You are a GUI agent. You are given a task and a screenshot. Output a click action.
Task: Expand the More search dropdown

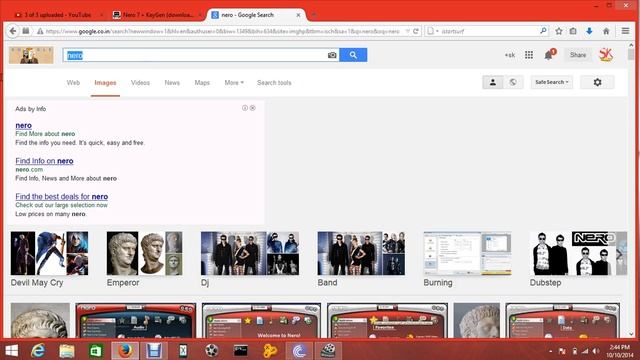click(x=234, y=83)
